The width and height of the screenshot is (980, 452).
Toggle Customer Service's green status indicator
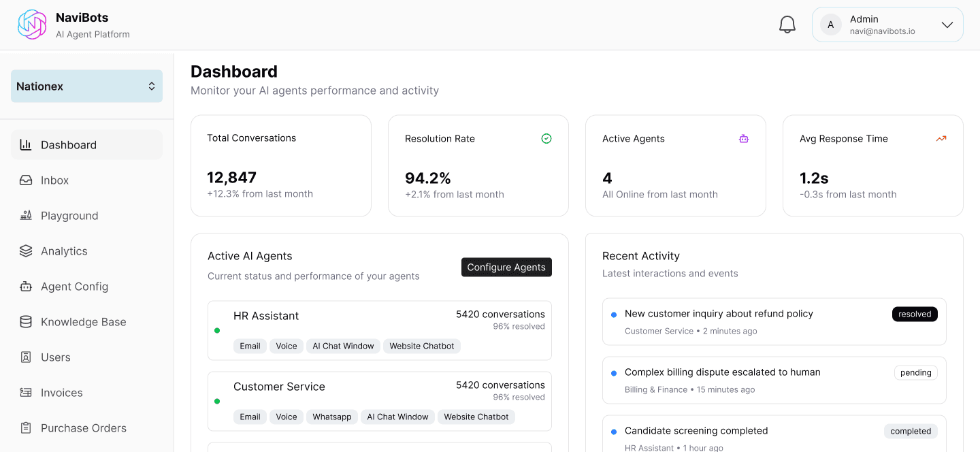218,401
